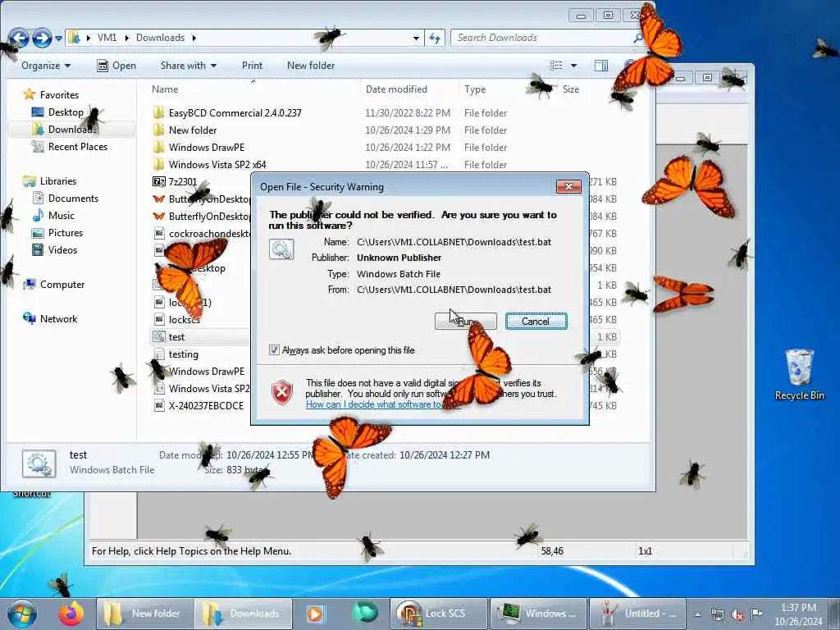Go back with the Explorer Back arrow
The image size is (840, 630).
click(20, 38)
